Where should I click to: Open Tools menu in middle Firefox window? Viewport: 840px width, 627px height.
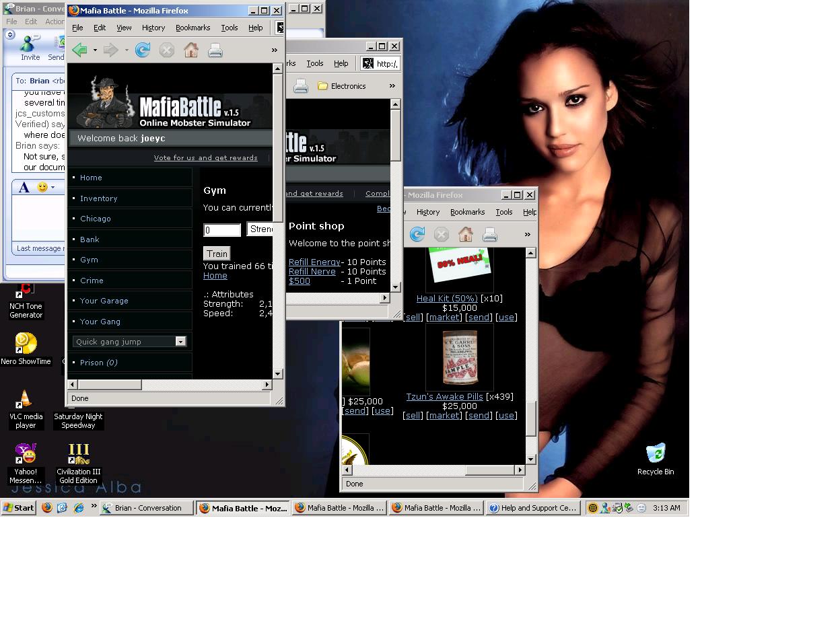[x=315, y=63]
